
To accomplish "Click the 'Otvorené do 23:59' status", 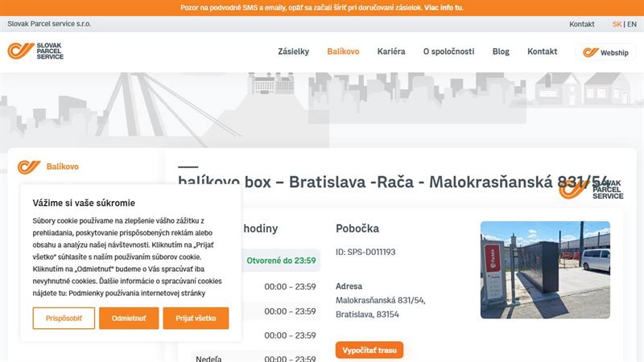I will [x=281, y=260].
